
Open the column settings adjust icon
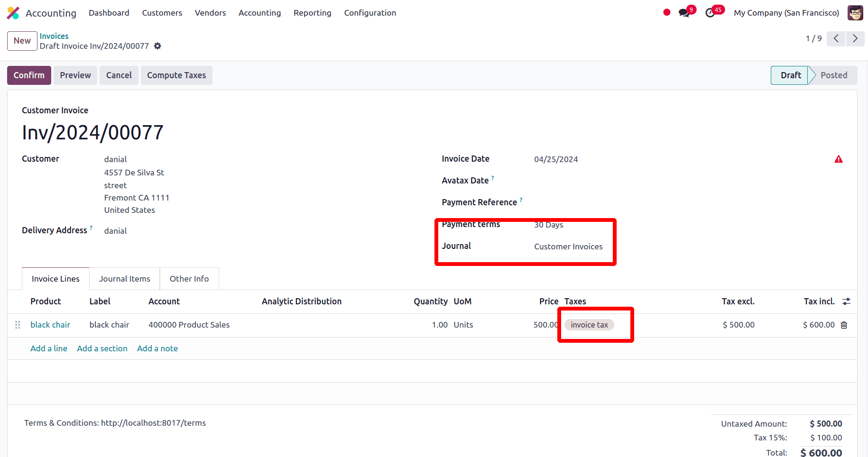(846, 302)
